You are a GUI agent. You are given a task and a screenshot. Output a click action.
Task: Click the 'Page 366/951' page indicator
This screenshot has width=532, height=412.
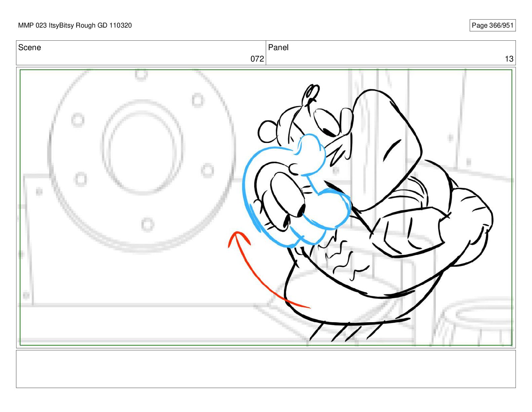pyautogui.click(x=492, y=25)
